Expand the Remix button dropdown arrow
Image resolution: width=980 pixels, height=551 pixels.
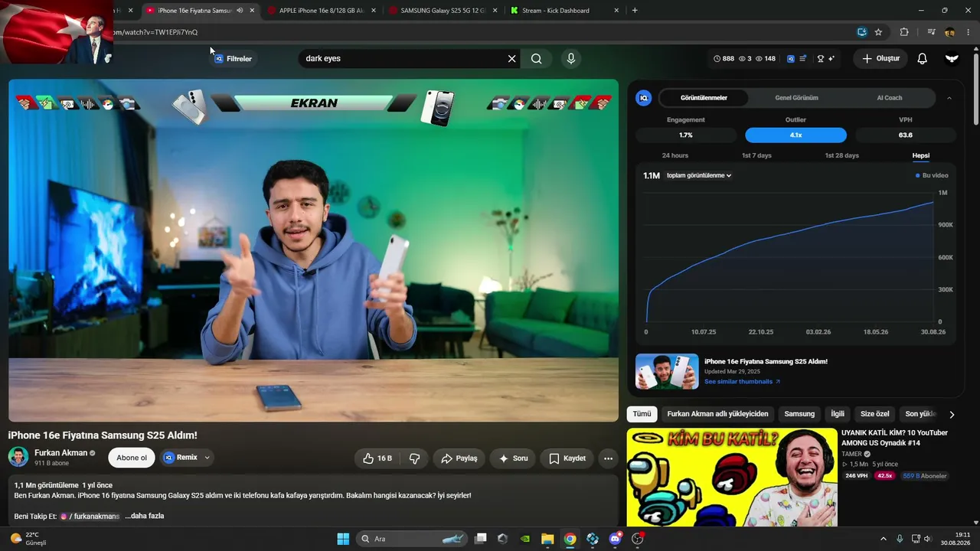pyautogui.click(x=207, y=458)
